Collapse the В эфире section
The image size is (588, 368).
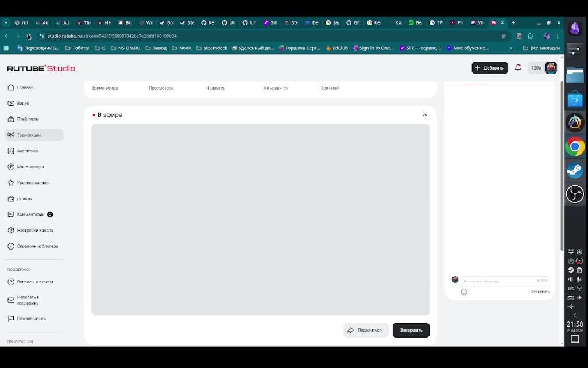tap(425, 115)
